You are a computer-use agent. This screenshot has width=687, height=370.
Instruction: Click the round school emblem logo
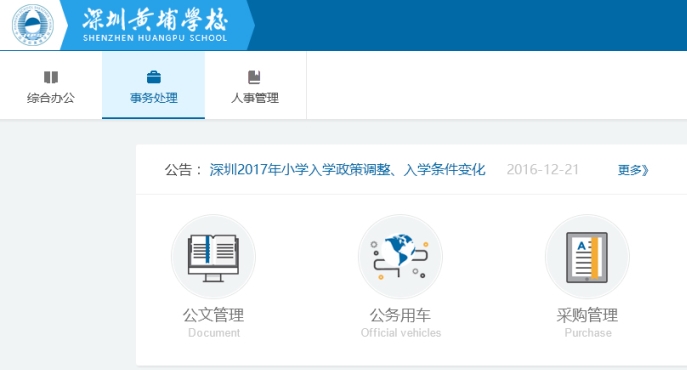point(33,25)
